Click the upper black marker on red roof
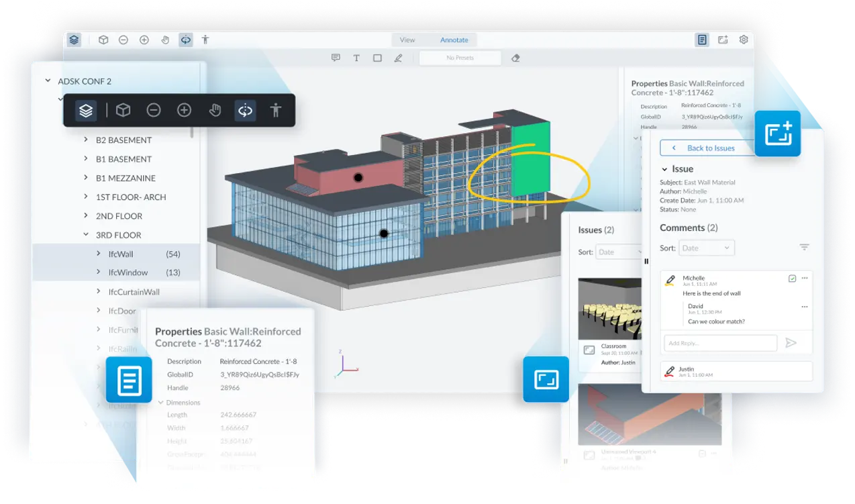 [x=358, y=178]
